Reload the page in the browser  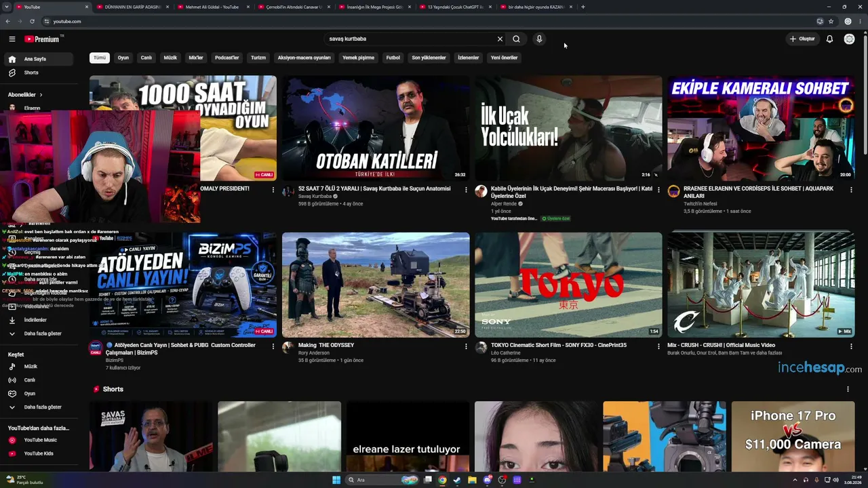coord(32,21)
